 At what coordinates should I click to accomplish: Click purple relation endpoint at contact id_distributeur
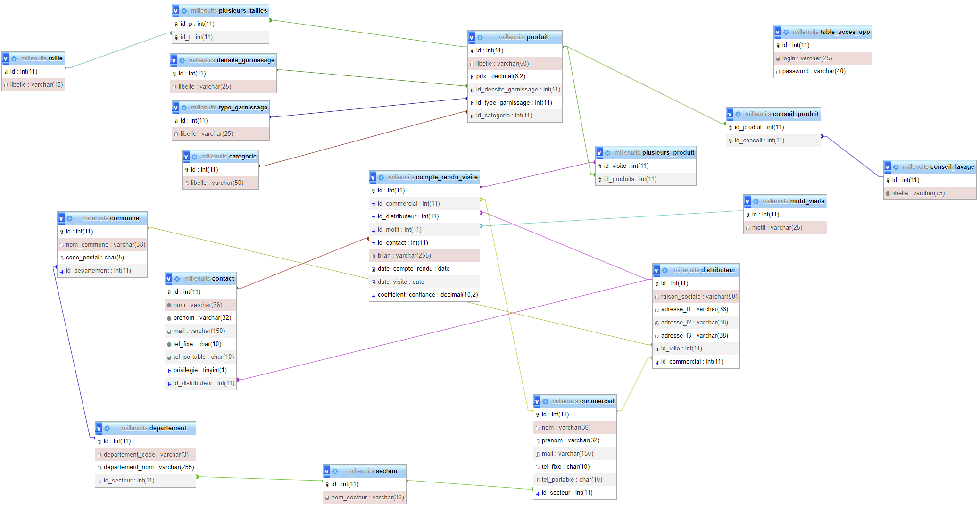coord(238,380)
